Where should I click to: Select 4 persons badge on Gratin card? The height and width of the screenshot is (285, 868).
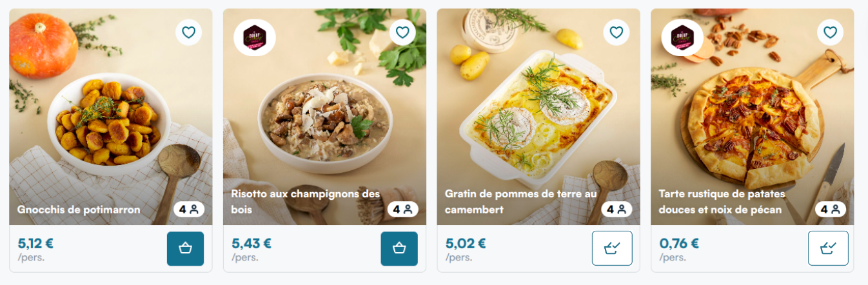tap(617, 210)
